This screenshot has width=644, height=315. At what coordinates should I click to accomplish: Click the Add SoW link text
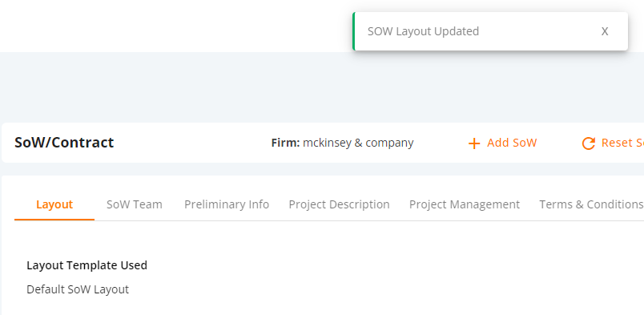pyautogui.click(x=512, y=143)
